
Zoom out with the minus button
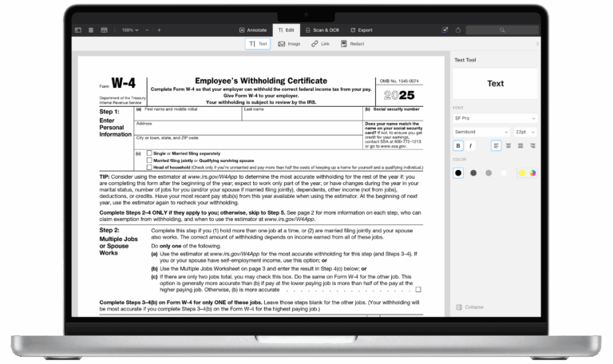pyautogui.click(x=147, y=30)
